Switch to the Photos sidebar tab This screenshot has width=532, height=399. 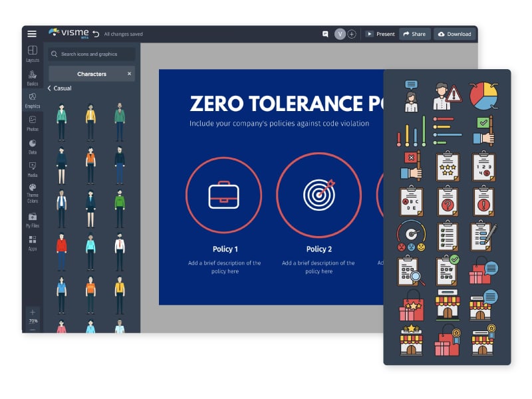point(32,123)
